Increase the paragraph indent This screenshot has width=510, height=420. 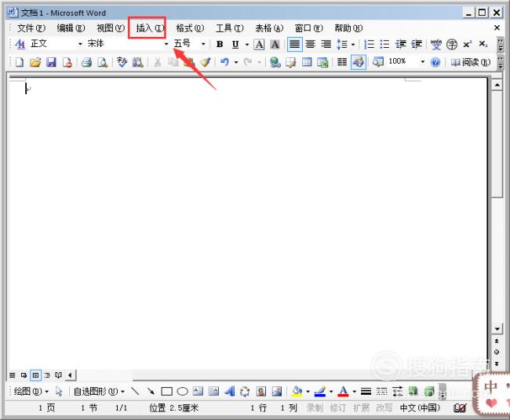(x=417, y=44)
